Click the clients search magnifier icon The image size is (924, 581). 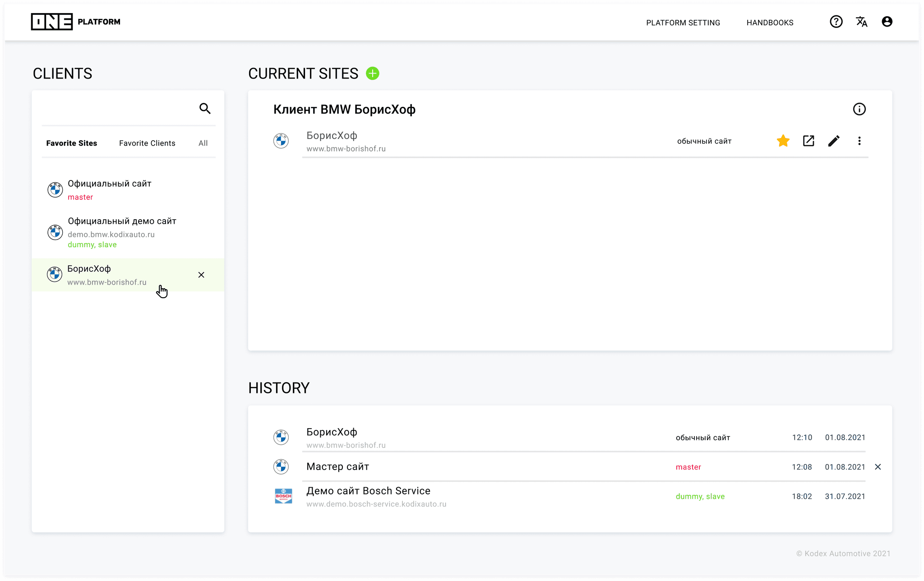coord(205,109)
